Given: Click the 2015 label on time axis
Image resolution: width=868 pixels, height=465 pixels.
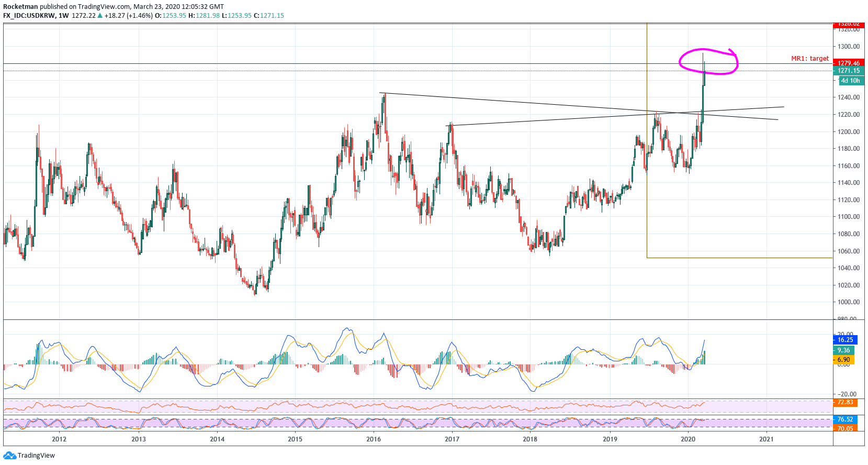Looking at the screenshot, I should 295,439.
